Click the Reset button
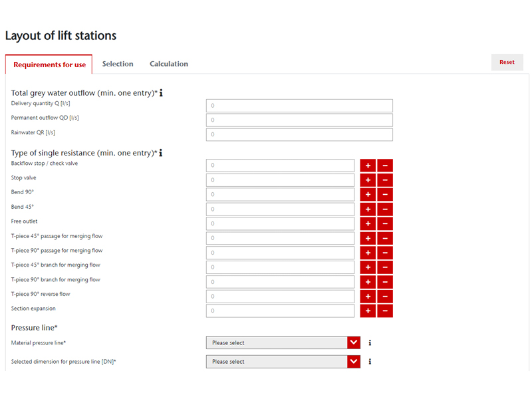The width and height of the screenshot is (532, 399). pos(507,62)
